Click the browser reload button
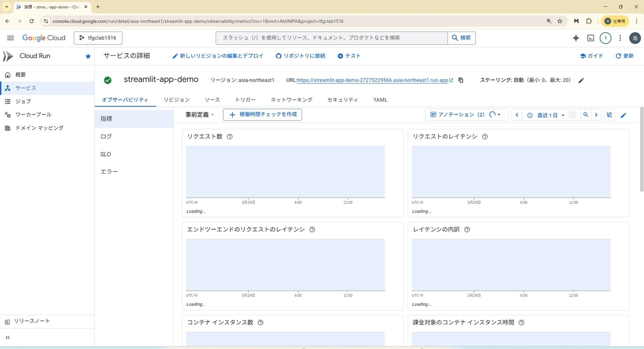Viewport: 644px width, 349px height. (32, 21)
